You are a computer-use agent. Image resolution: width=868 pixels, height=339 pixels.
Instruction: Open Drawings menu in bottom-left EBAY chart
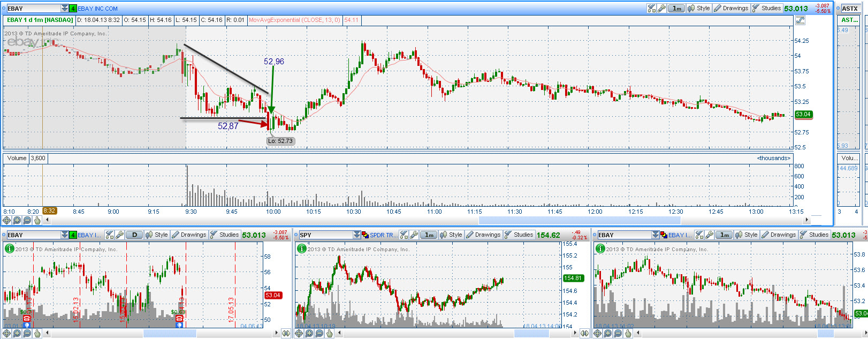click(x=189, y=235)
